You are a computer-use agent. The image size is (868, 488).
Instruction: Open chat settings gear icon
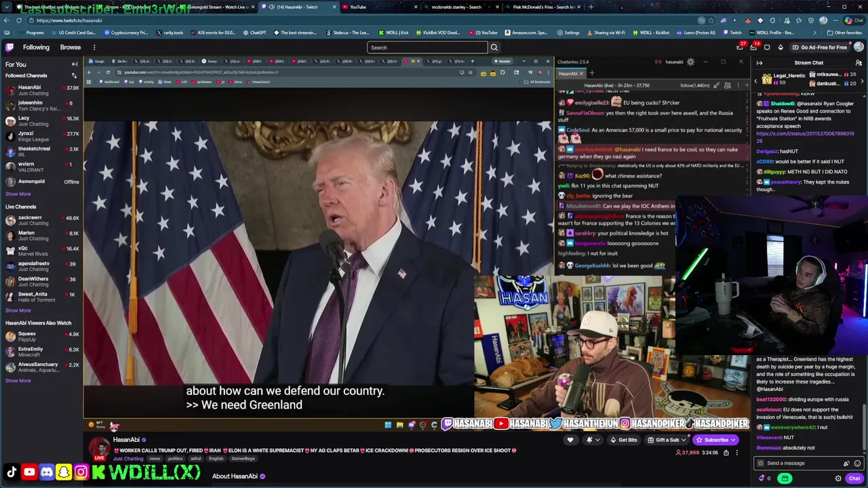(x=838, y=479)
